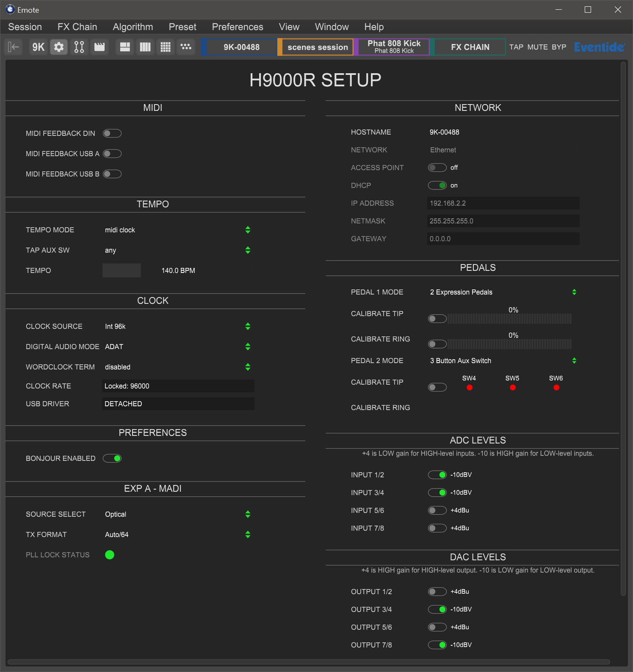Open the Tempo Mode dropdown
633x672 pixels.
(x=178, y=230)
